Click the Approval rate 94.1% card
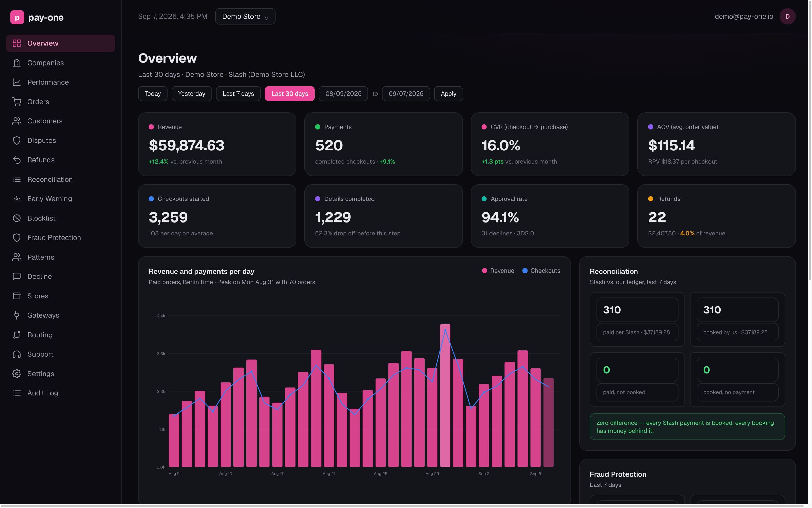 [x=550, y=216]
